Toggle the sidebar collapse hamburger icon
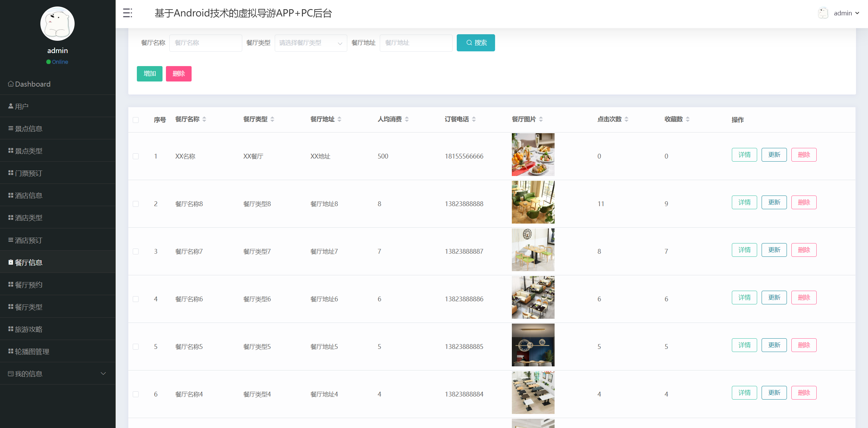 pyautogui.click(x=127, y=13)
